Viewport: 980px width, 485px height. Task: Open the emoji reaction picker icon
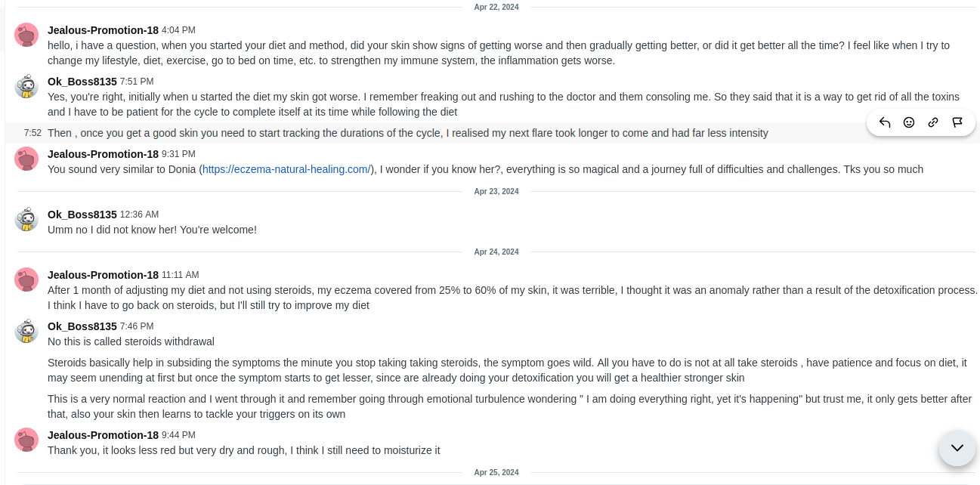click(909, 122)
